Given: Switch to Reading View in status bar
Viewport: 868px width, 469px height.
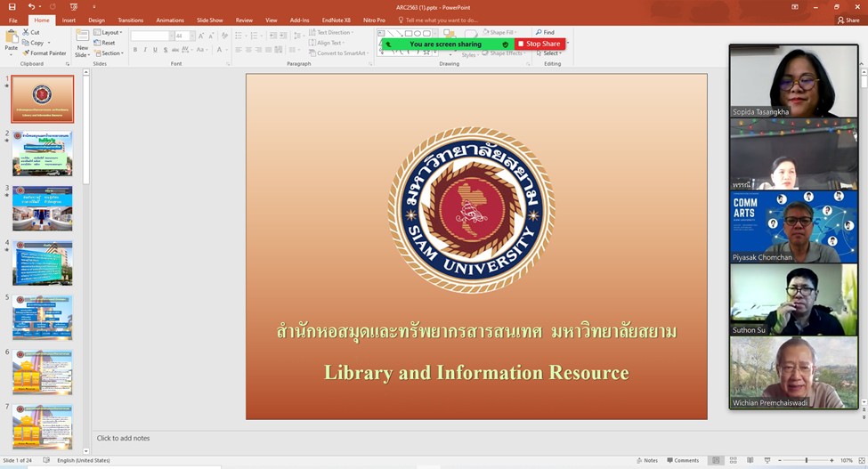Looking at the screenshot, I should pyautogui.click(x=750, y=460).
